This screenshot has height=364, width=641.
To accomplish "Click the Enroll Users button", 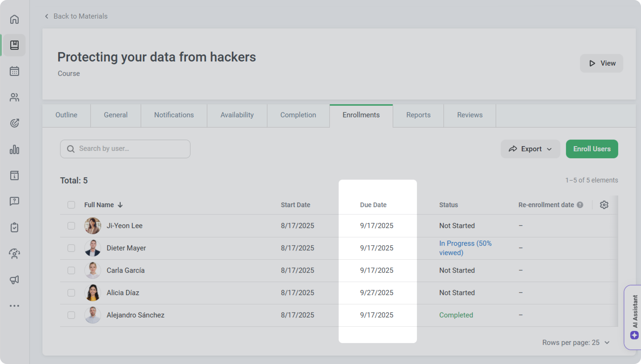I will click(x=592, y=149).
